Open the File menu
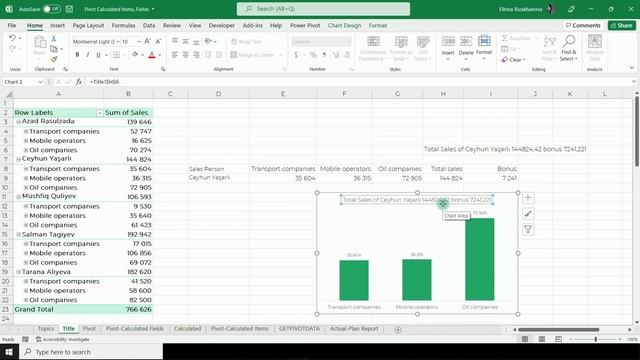This screenshot has width=640, height=360. click(x=12, y=25)
